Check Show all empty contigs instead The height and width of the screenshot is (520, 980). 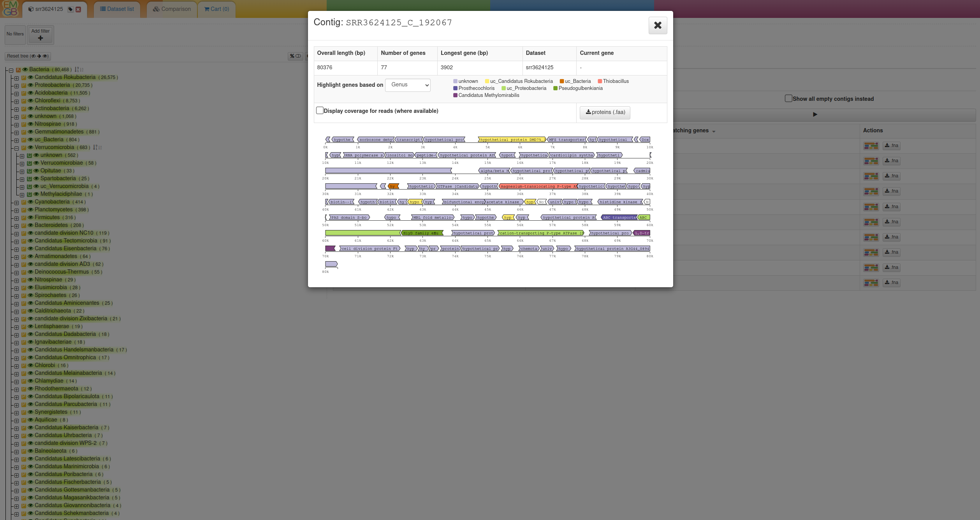click(x=788, y=98)
